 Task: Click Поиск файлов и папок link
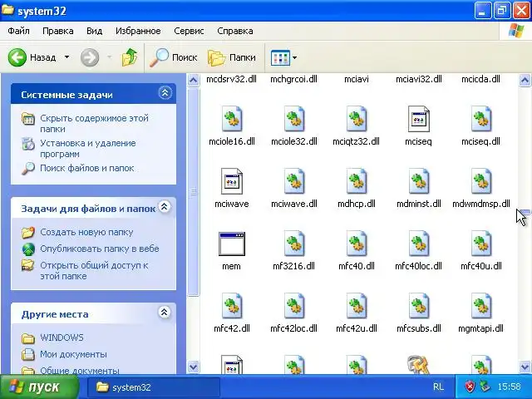(x=86, y=168)
